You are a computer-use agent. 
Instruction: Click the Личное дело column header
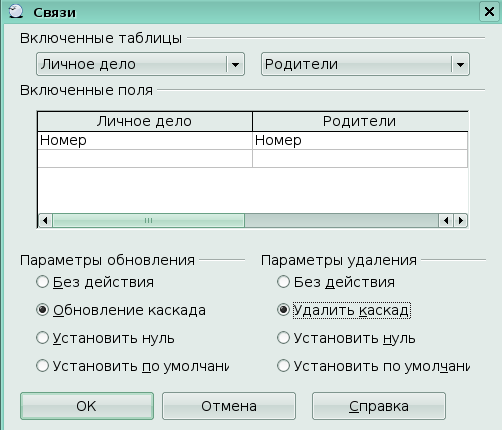(145, 121)
